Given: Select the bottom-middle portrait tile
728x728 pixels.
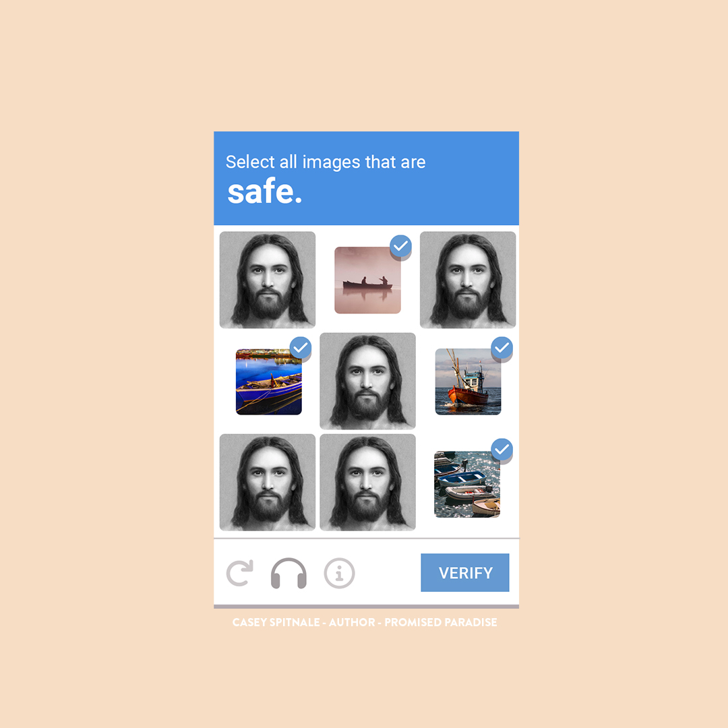Looking at the screenshot, I should 368,483.
